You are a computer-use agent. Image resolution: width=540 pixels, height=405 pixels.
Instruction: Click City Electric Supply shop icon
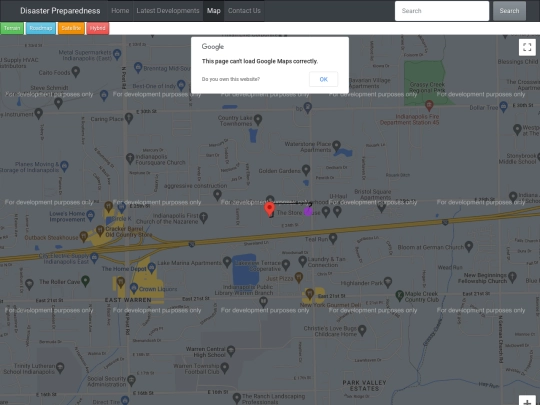point(94,257)
